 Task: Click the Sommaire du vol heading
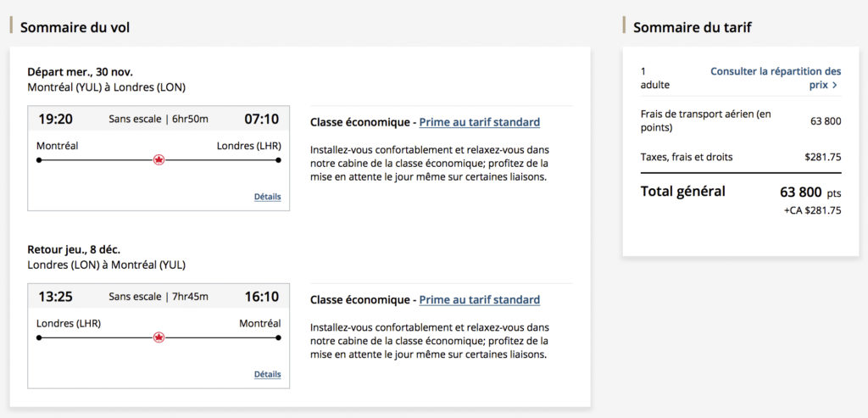(x=75, y=27)
